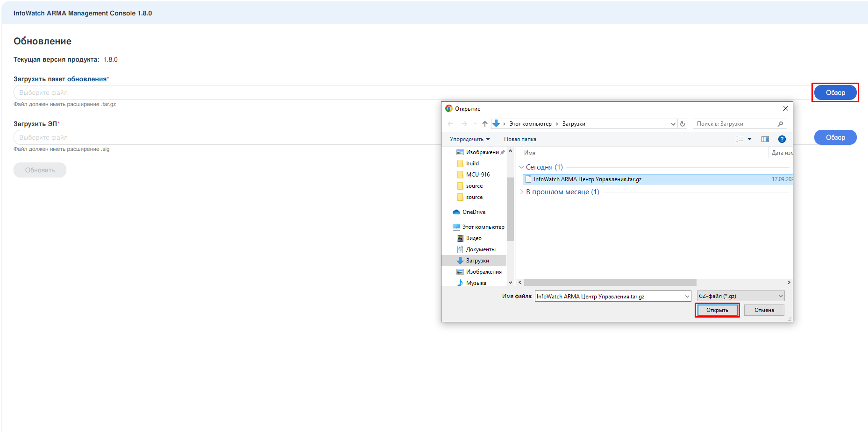Image resolution: width=868 pixels, height=432 pixels.
Task: Click Этот компьютер in the address breadcrumb
Action: pyautogui.click(x=530, y=124)
